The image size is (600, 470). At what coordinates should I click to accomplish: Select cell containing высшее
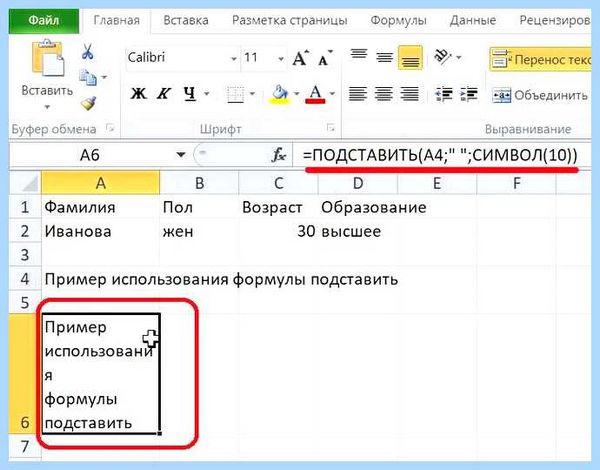tap(358, 231)
